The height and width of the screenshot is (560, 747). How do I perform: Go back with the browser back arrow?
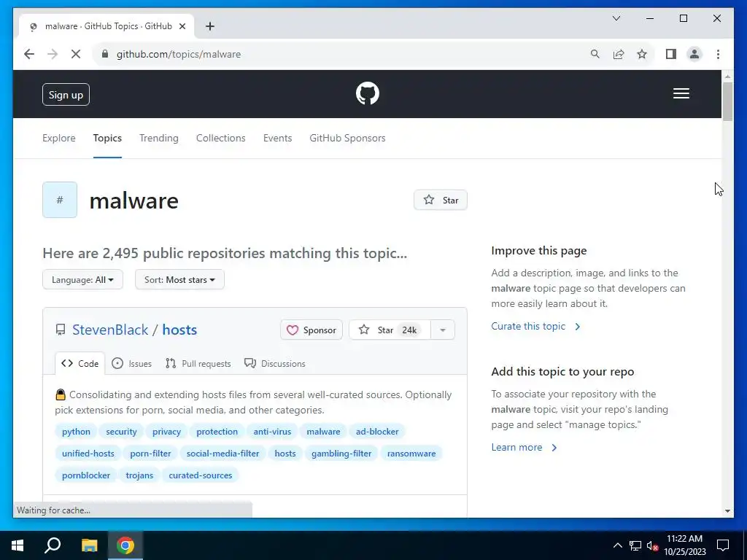click(x=29, y=54)
